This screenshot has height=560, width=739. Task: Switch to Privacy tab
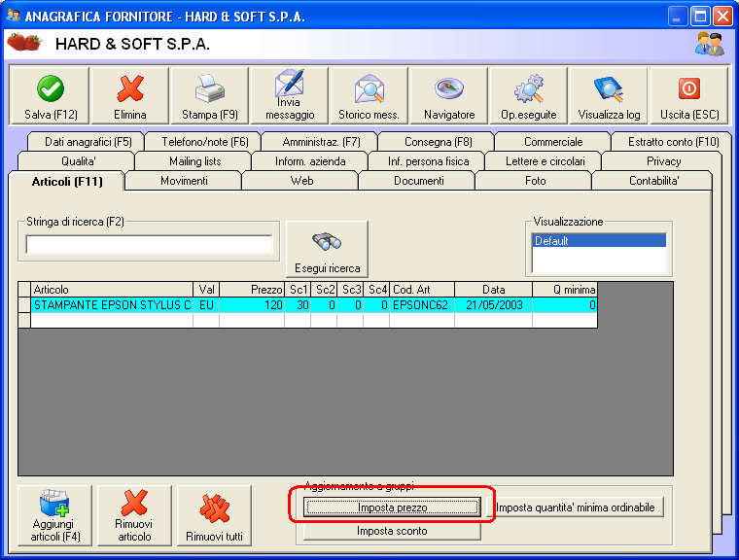pyautogui.click(x=663, y=161)
